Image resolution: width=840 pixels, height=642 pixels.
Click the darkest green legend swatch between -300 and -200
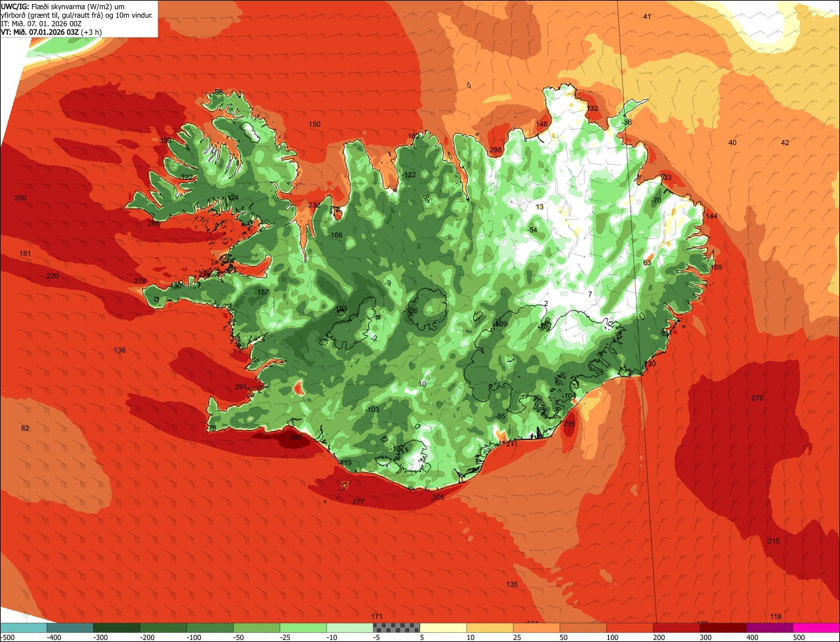point(116,628)
